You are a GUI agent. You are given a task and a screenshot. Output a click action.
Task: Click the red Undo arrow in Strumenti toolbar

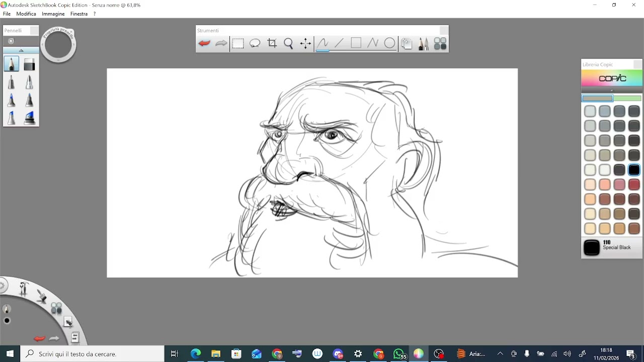204,43
